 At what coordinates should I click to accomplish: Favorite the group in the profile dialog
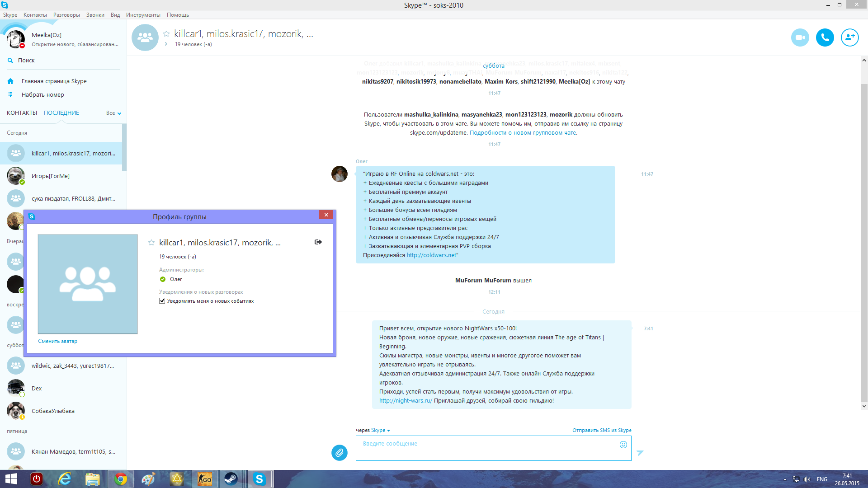[151, 243]
